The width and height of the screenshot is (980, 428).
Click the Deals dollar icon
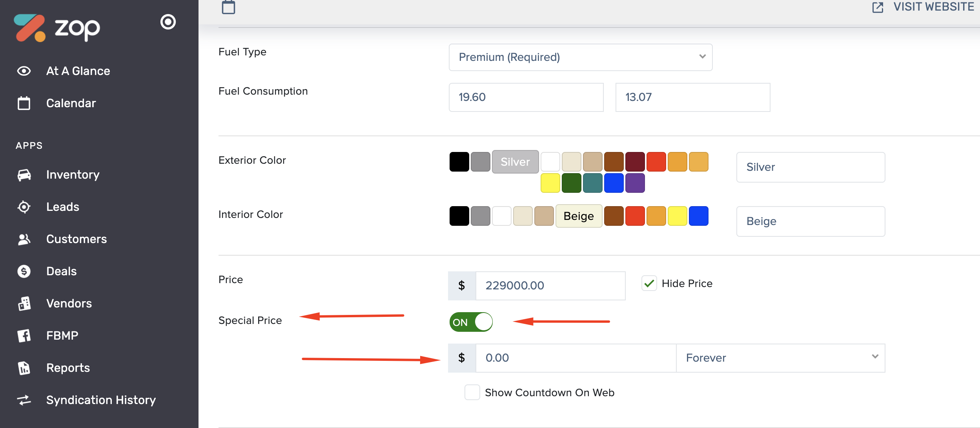pyautogui.click(x=24, y=271)
